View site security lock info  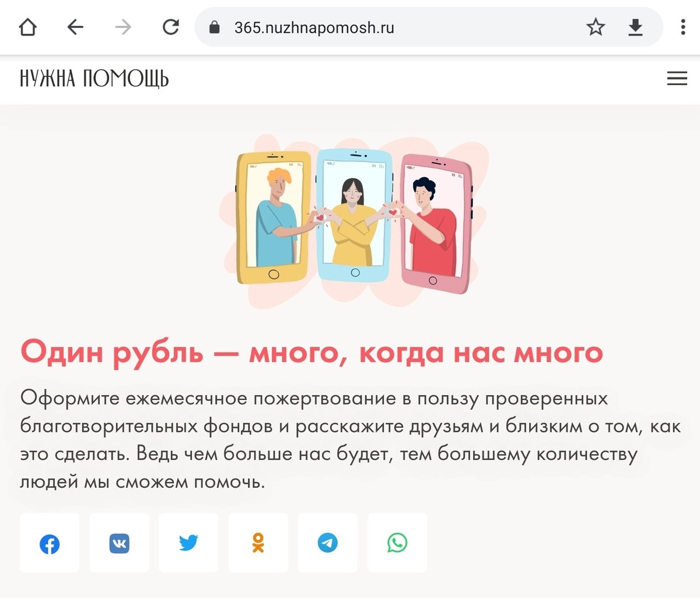[x=214, y=27]
